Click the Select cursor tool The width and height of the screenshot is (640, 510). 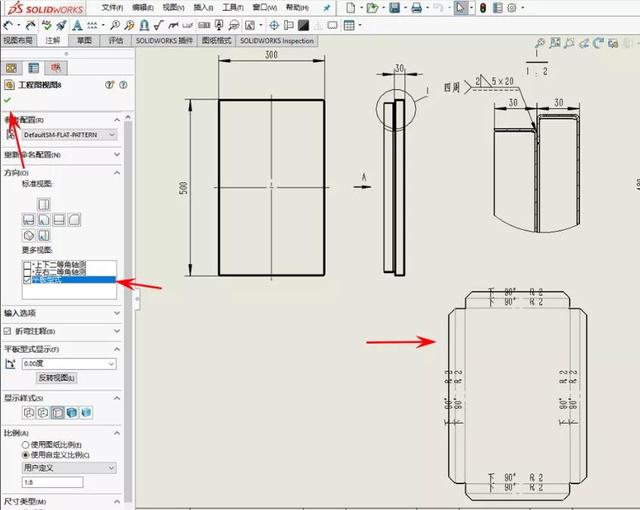click(x=460, y=7)
